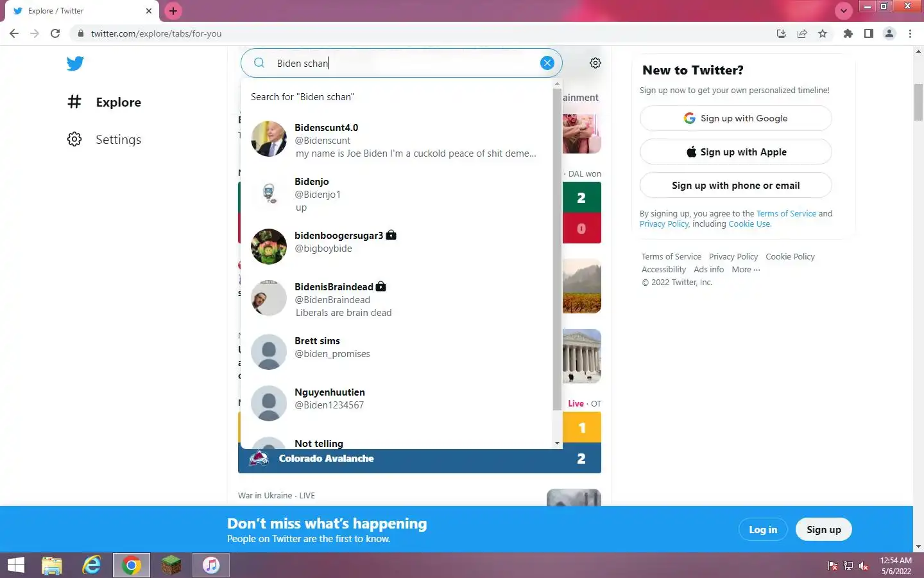The image size is (924, 578).
Task: Click share page icon in address bar
Action: pos(802,33)
